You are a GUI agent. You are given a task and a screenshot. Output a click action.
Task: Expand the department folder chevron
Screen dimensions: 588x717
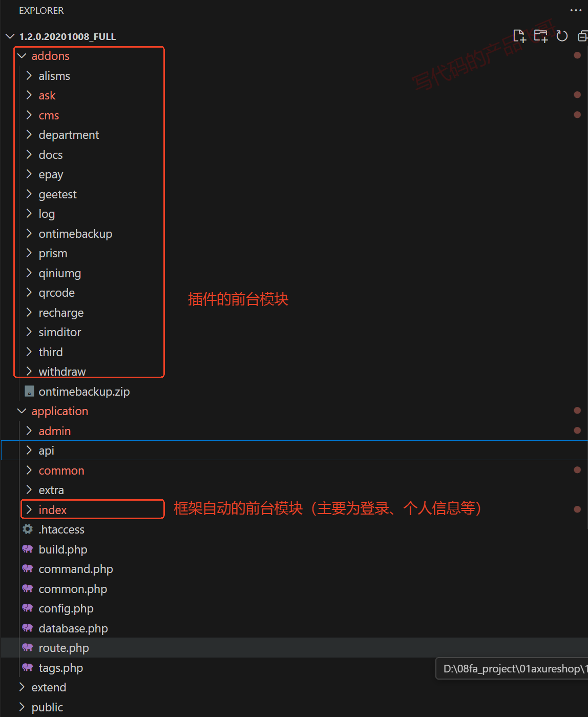coord(29,134)
